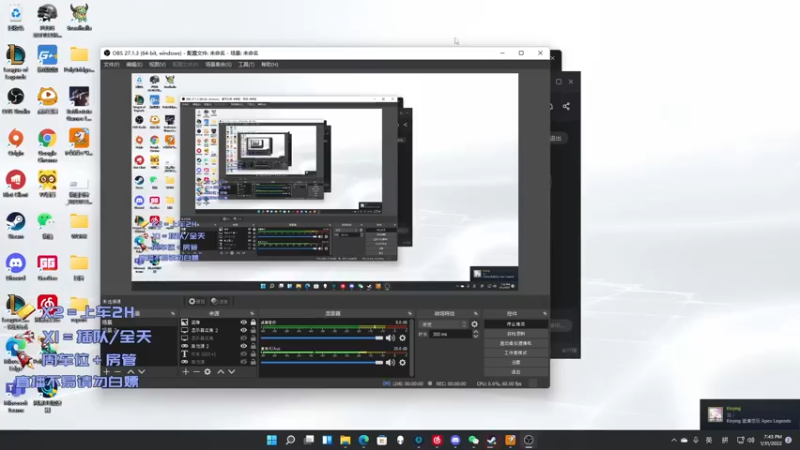Lock the 图像 image source
The image size is (800, 450).
click(253, 322)
